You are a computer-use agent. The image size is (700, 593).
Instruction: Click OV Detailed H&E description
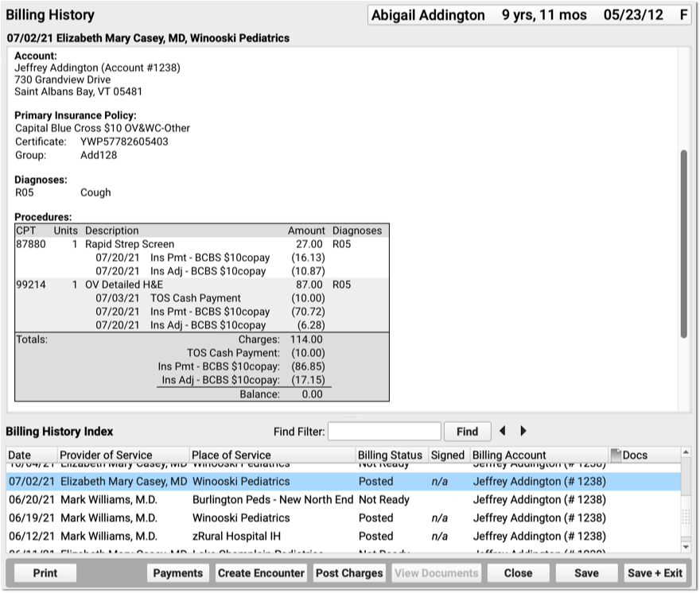[124, 285]
